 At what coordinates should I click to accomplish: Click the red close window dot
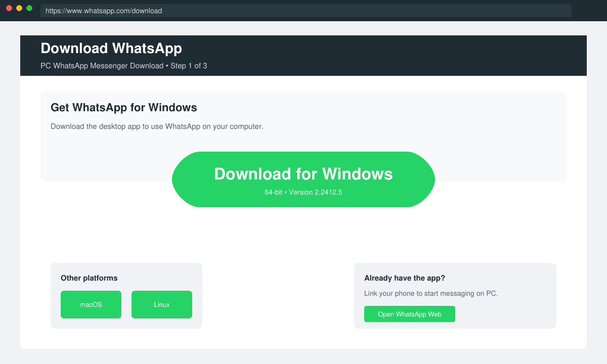click(9, 8)
